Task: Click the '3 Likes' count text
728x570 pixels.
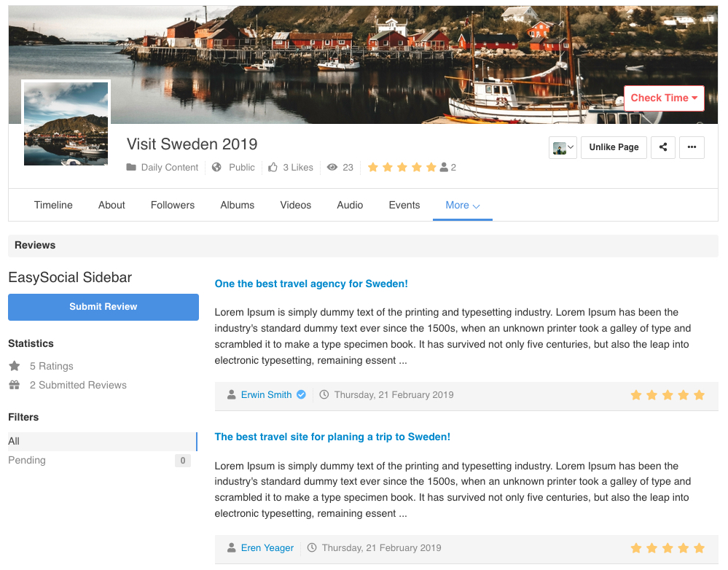Action: [x=298, y=167]
